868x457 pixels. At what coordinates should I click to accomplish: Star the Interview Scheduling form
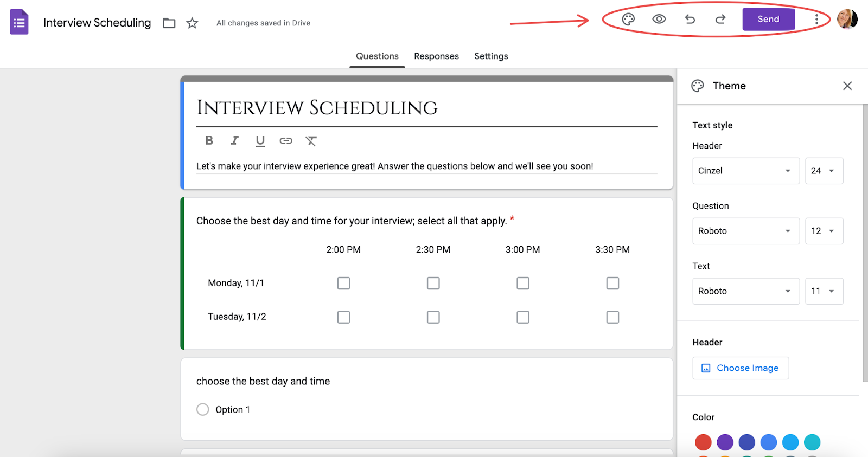coord(192,23)
